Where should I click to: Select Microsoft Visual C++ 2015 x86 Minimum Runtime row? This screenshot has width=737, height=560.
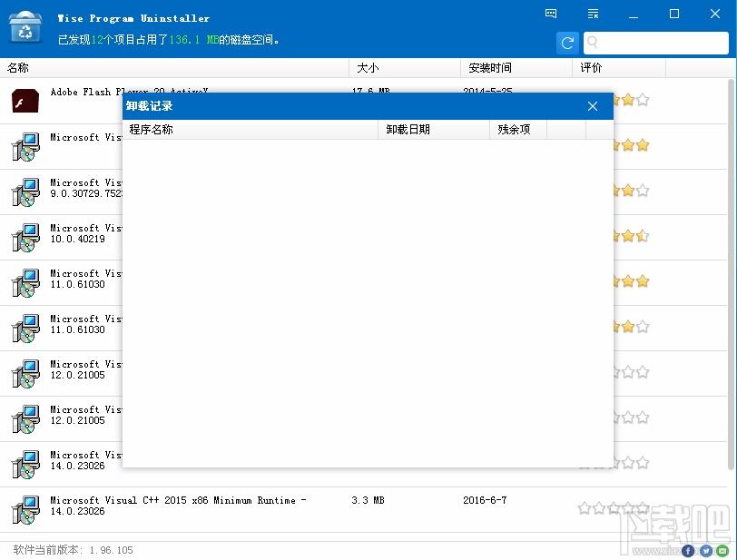tap(364, 510)
